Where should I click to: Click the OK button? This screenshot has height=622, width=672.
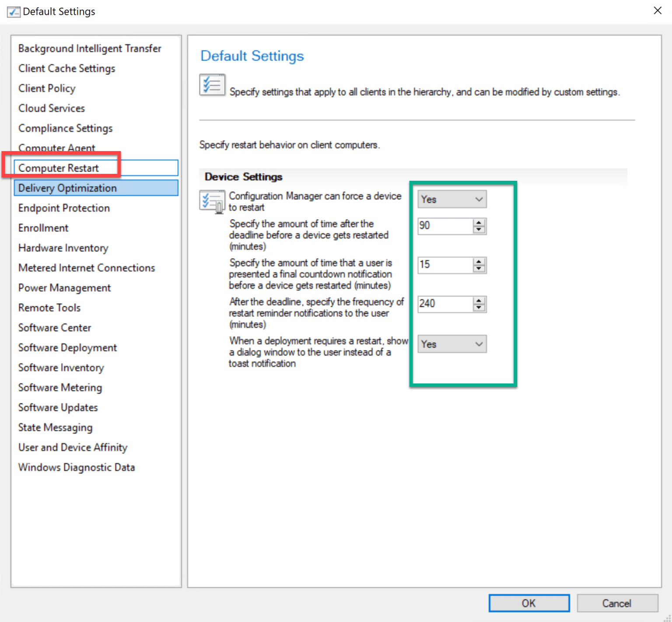click(529, 603)
